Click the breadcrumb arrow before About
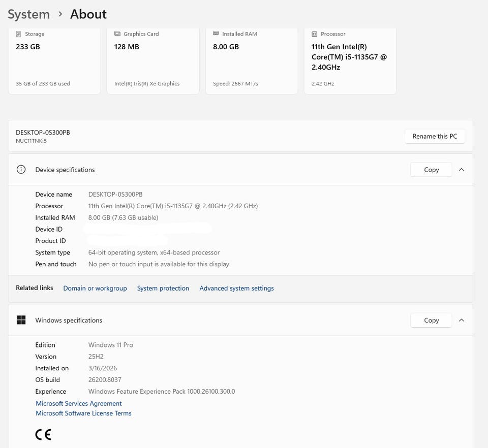 point(60,14)
